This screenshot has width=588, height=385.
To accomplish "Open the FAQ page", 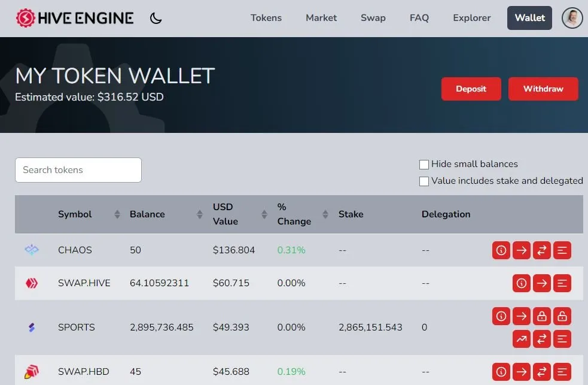I will 419,17.
